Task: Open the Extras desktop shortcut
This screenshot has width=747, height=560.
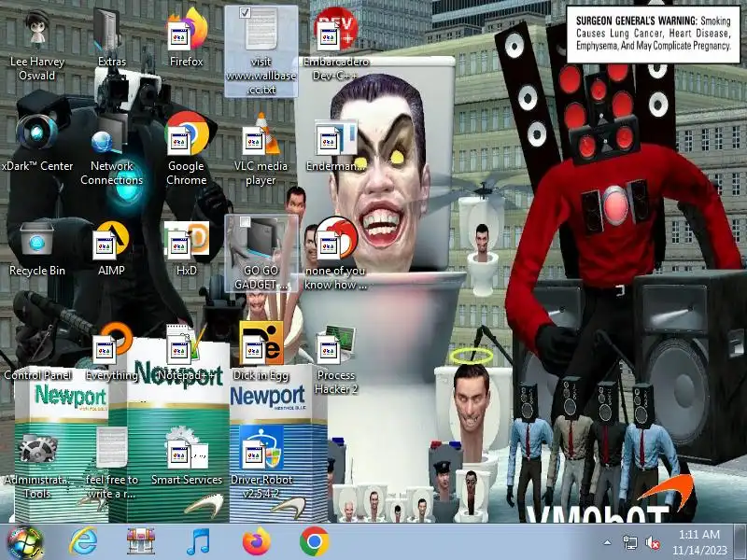Action: pos(111,38)
